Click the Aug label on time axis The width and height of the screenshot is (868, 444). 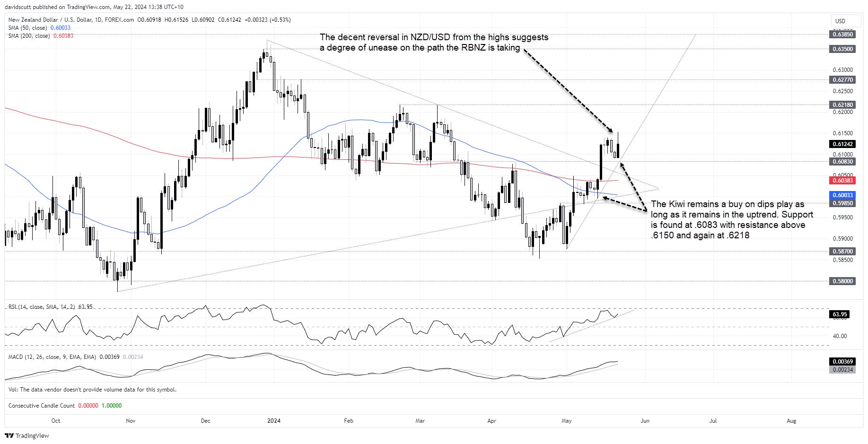791,421
